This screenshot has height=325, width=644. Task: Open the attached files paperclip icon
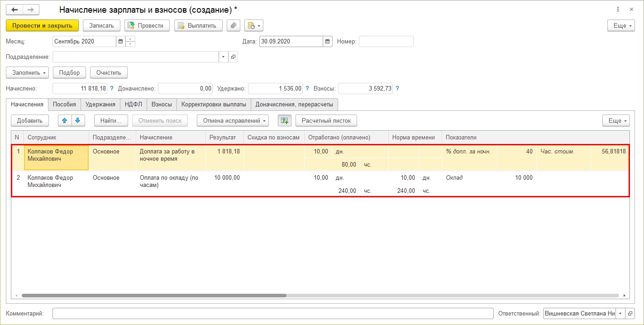pyautogui.click(x=234, y=25)
